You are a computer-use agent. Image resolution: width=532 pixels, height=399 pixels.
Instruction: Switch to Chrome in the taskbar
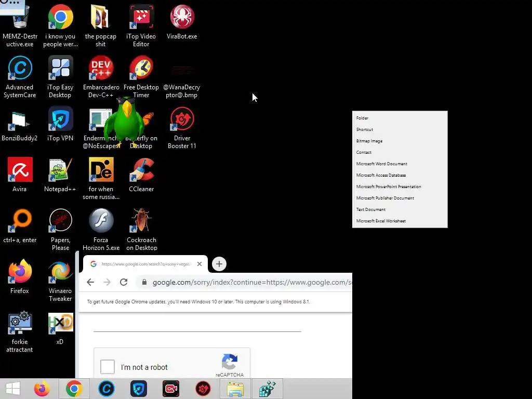tap(74, 389)
